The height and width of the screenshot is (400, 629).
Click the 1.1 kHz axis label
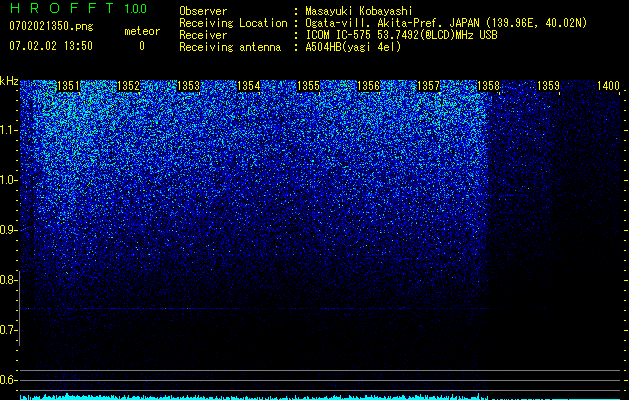[x=8, y=130]
